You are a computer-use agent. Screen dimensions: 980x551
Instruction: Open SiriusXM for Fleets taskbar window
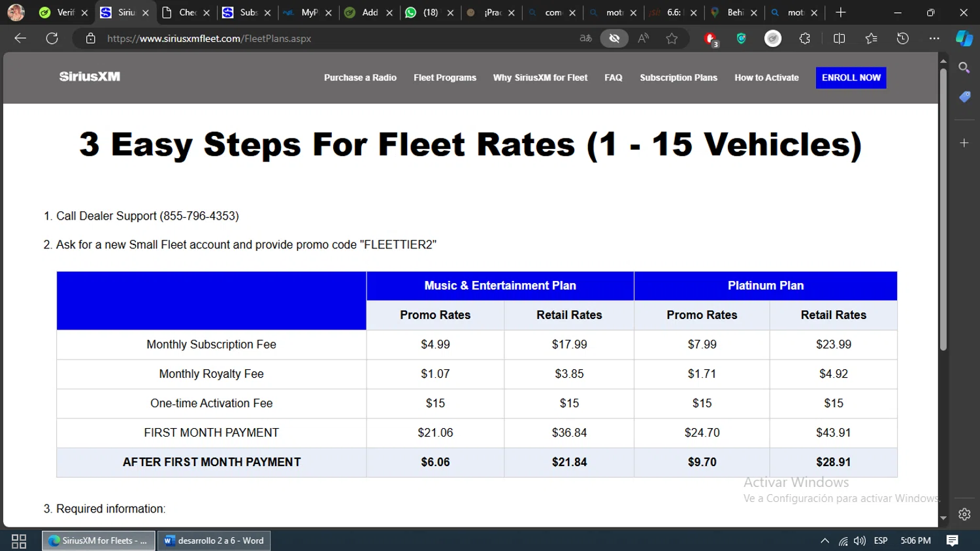pyautogui.click(x=99, y=541)
